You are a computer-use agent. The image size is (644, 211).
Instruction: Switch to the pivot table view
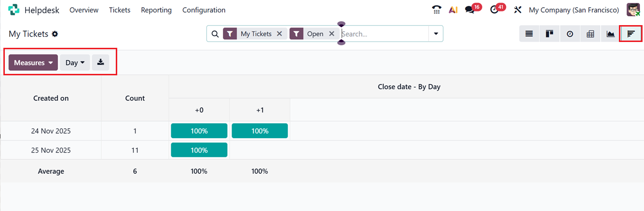pos(590,34)
